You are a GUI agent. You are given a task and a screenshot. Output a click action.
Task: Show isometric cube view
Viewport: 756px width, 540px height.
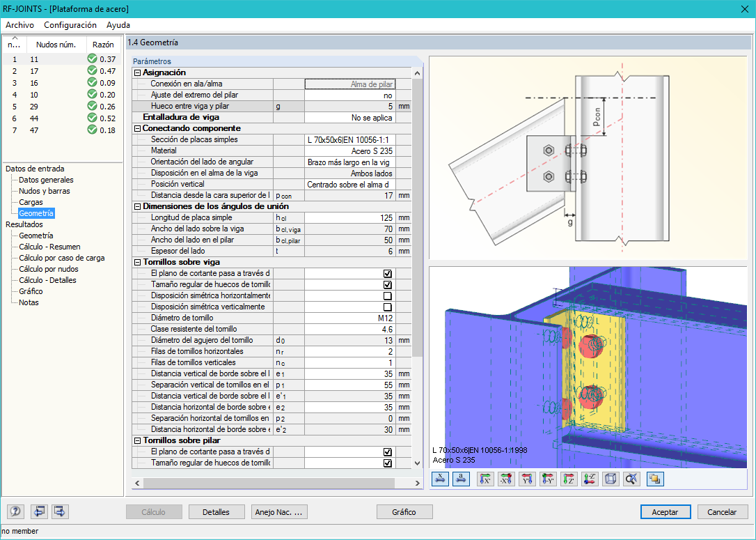click(x=611, y=479)
